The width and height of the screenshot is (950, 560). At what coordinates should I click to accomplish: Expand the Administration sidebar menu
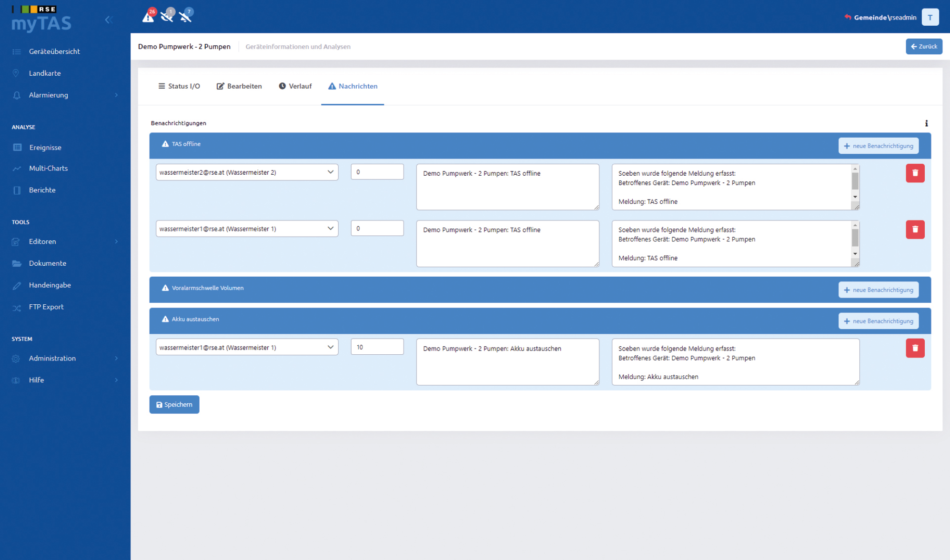(65, 358)
